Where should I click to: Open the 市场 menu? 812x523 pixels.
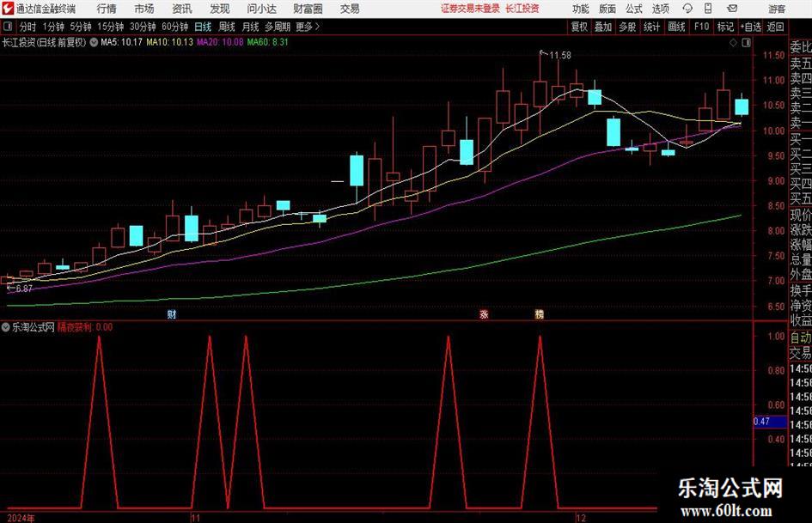[144, 9]
